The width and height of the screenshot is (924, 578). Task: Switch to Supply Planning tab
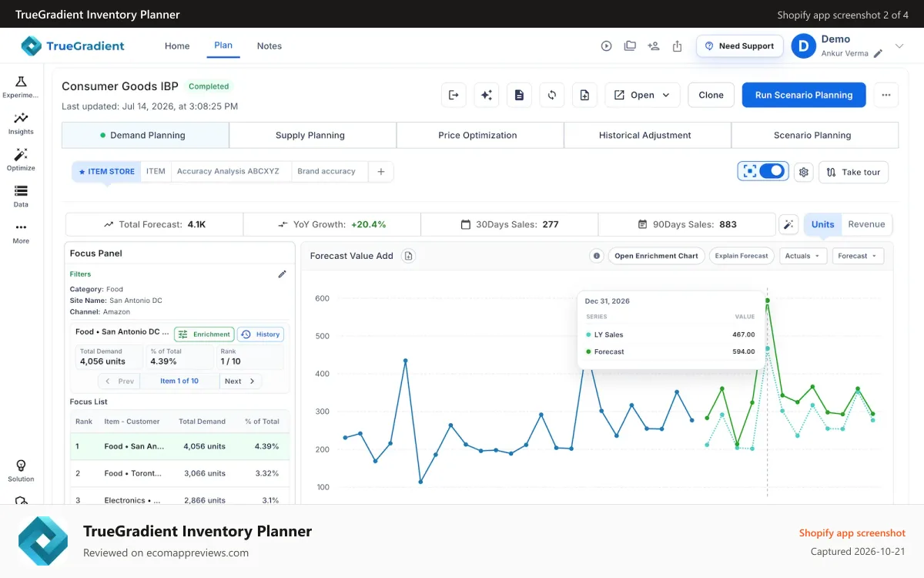pos(313,135)
